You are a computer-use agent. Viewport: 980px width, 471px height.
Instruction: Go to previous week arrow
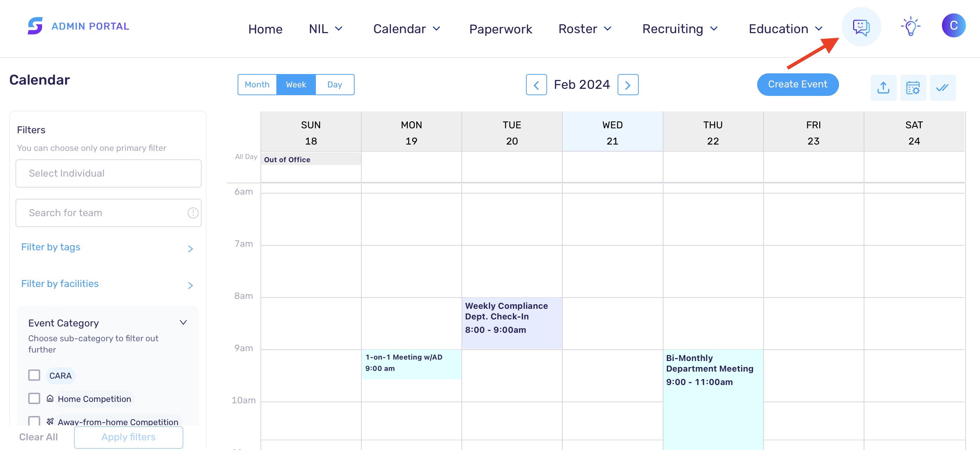point(536,85)
